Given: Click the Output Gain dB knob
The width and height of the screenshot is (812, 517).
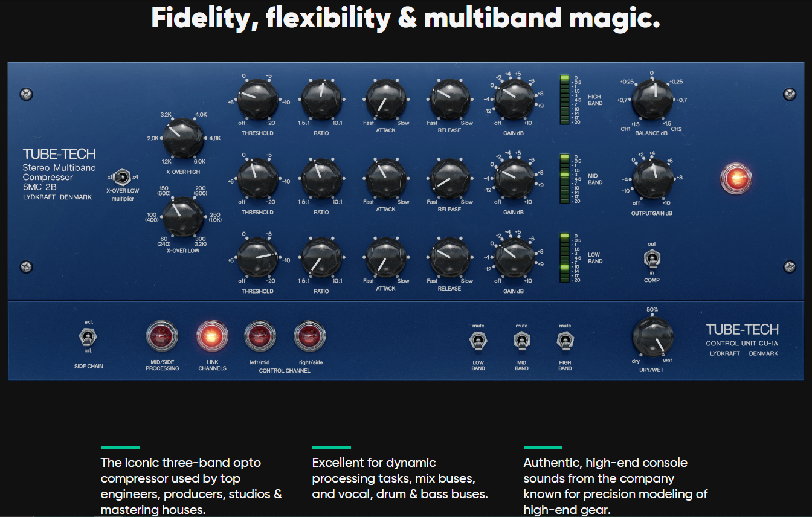Looking at the screenshot, I should click(x=652, y=179).
